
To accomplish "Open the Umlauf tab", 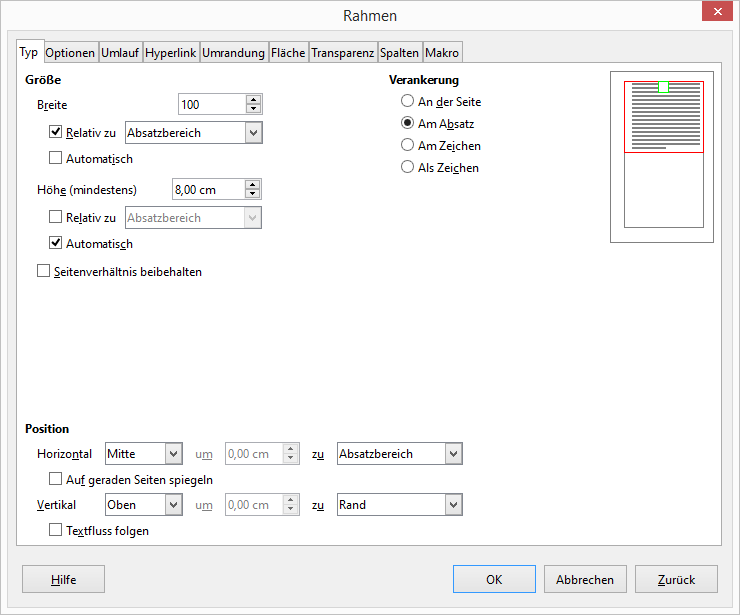I will 120,52.
